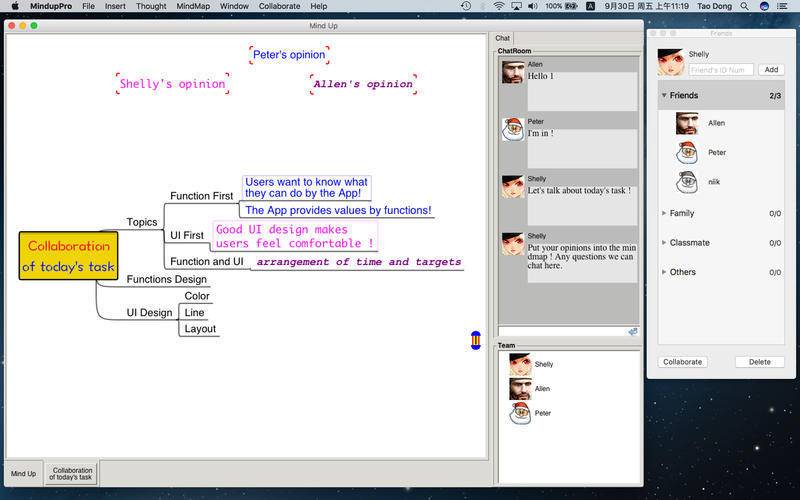Screen dimensions: 800x500
Task: Select the Good UI design makes note
Action: [x=295, y=236]
